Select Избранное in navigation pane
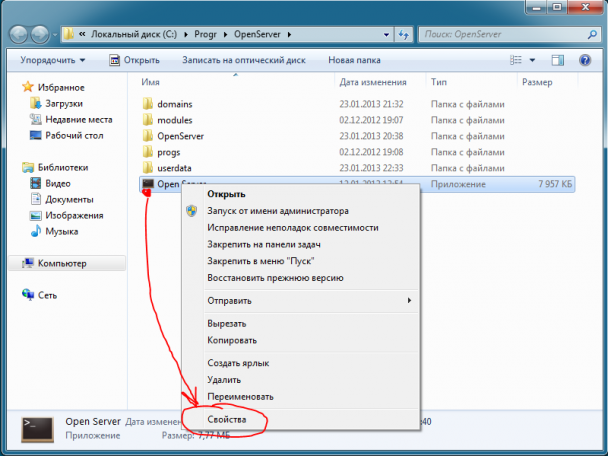Image resolution: width=608 pixels, height=456 pixels. (54, 87)
